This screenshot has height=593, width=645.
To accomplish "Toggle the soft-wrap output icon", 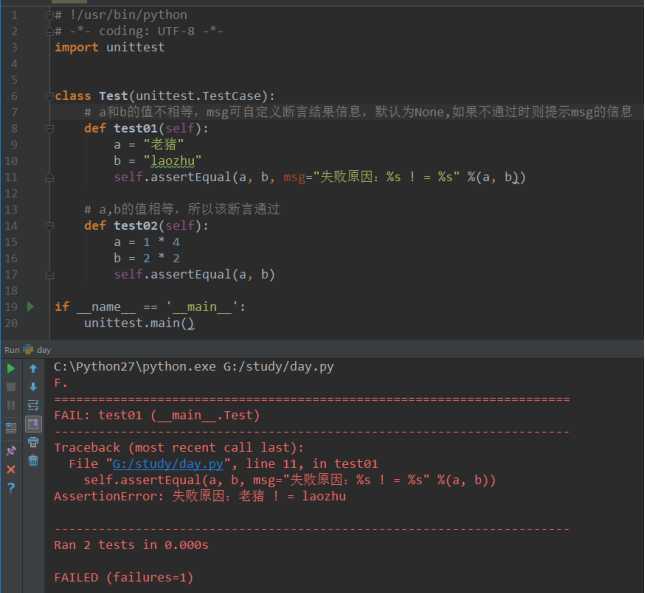I will 33,405.
